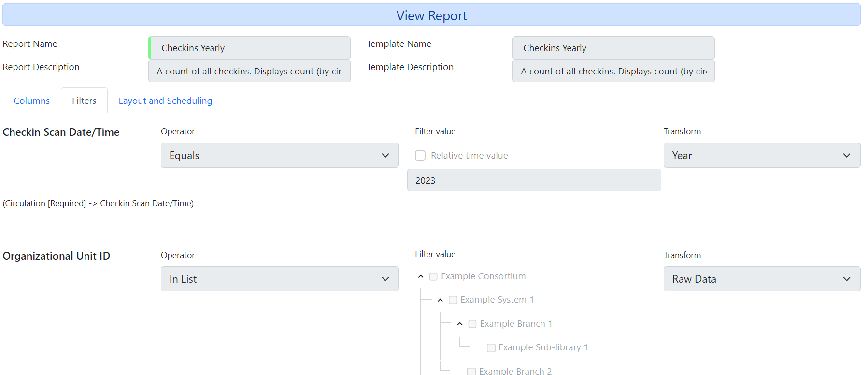Click the Organizational Unit ID heading
Screen dimensions: 868x375
click(57, 256)
